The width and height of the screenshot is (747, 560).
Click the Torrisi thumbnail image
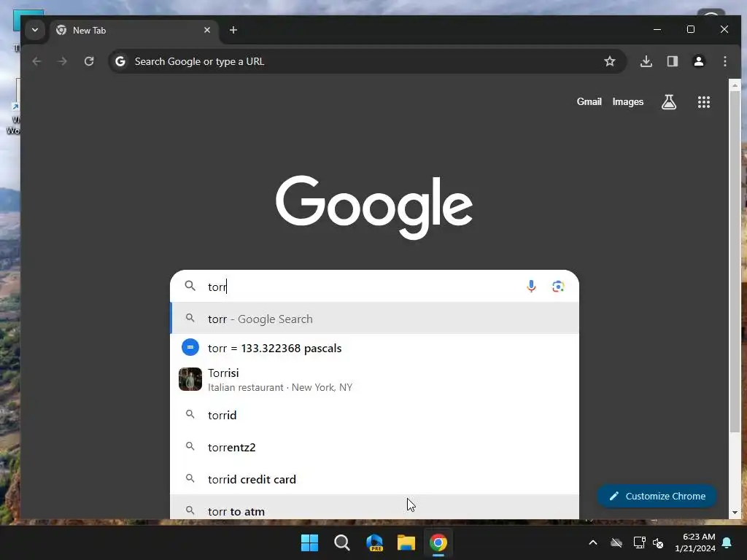(190, 379)
